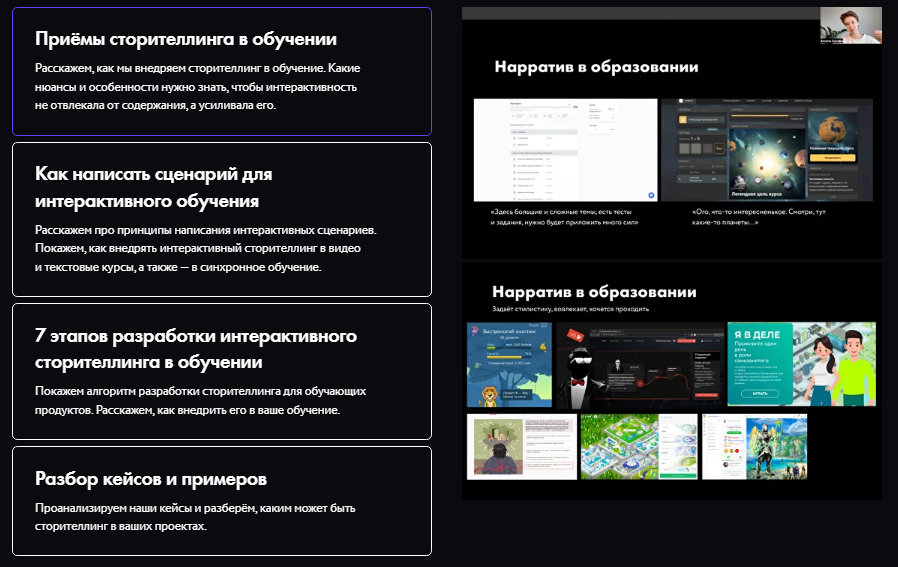Click the yellow progress bar in space screenshot
This screenshot has width=898, height=567.
pyautogui.click(x=766, y=116)
